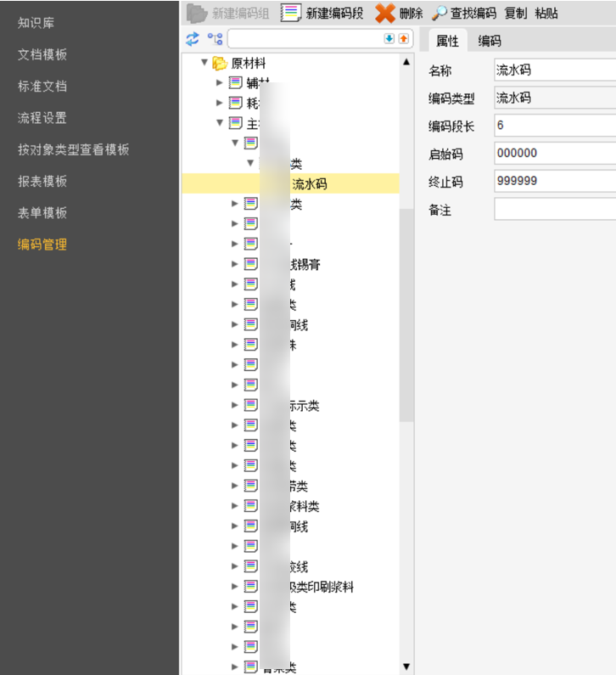Screen dimensions: 616x675
Task: Click the orange up-arrow icon in search box
Action: click(403, 39)
